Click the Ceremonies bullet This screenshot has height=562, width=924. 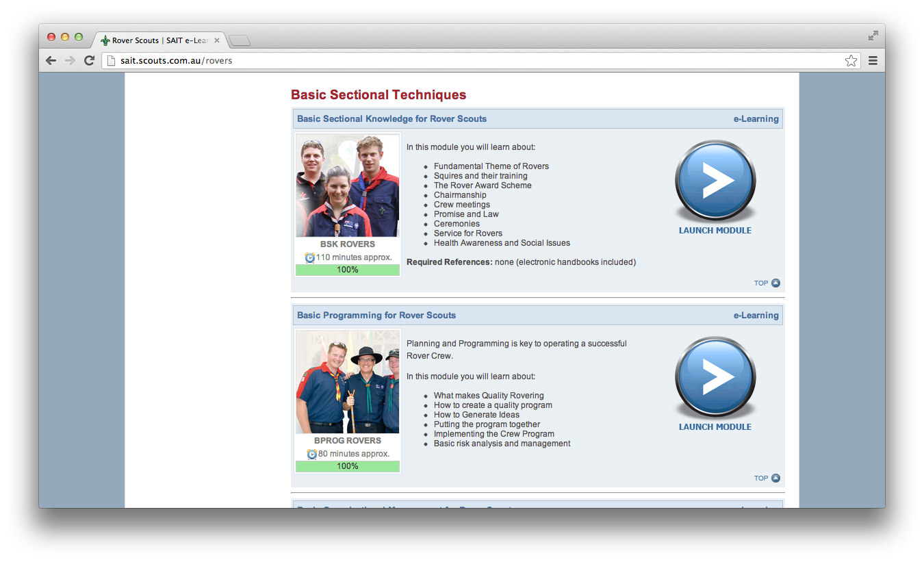(457, 224)
